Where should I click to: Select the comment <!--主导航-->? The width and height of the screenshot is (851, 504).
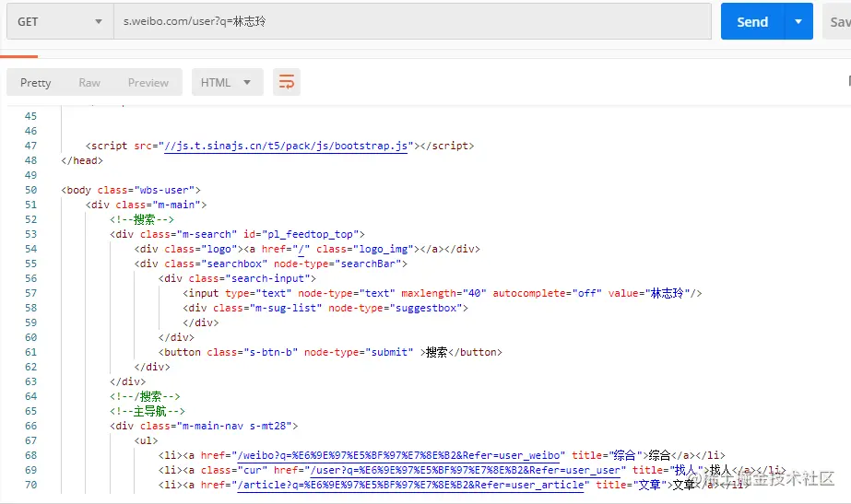[148, 411]
